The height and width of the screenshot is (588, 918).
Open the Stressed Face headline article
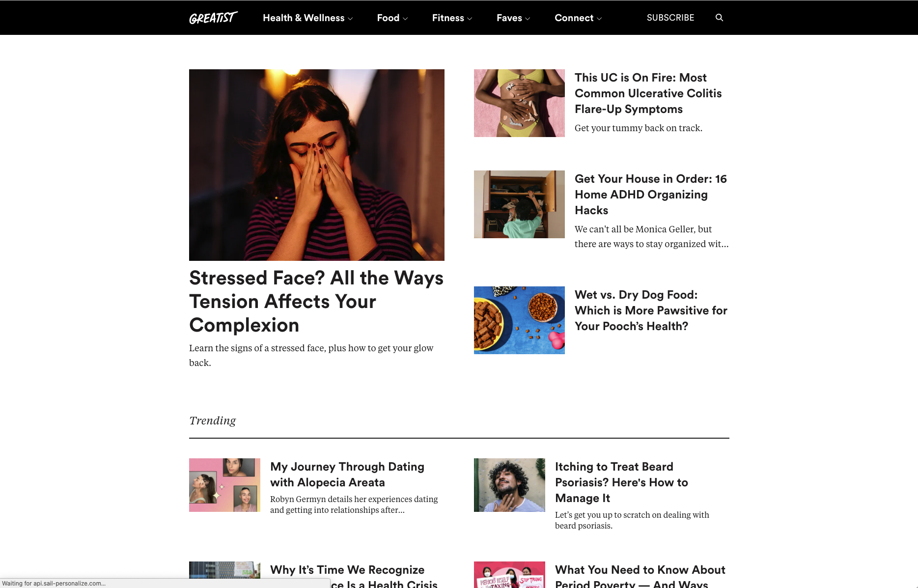316,302
